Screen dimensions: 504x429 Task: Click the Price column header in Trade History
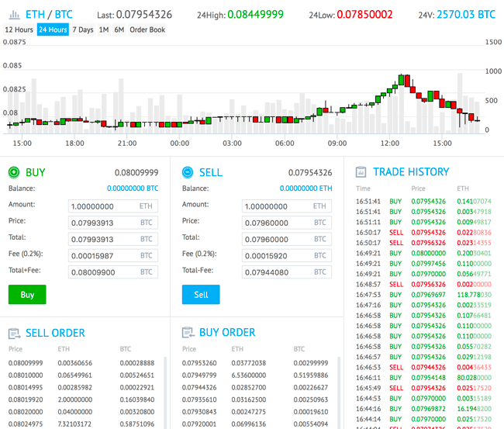pos(418,189)
